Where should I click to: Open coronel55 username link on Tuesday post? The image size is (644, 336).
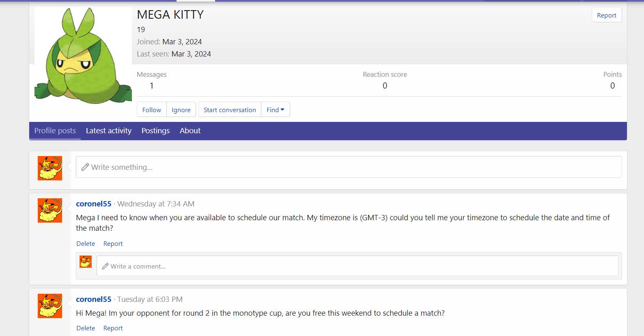click(93, 299)
